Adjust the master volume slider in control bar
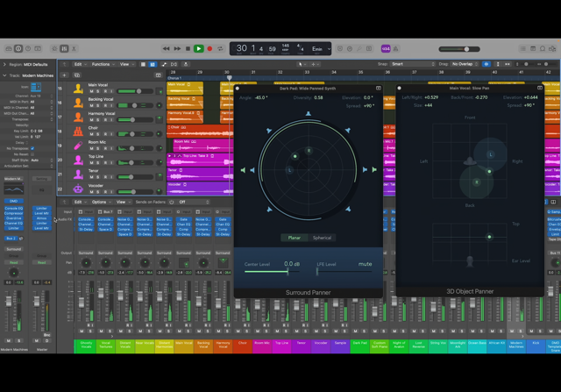The height and width of the screenshot is (392, 561). 459,49
